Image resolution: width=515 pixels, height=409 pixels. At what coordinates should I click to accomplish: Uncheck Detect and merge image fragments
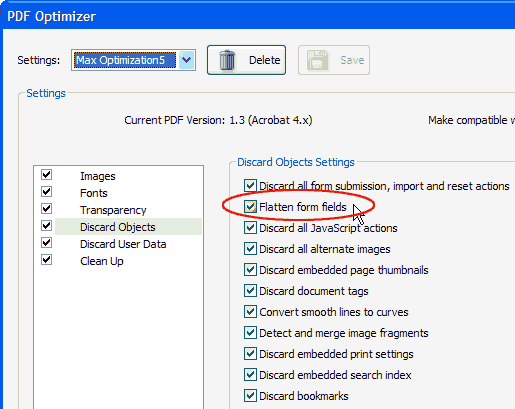click(x=250, y=333)
